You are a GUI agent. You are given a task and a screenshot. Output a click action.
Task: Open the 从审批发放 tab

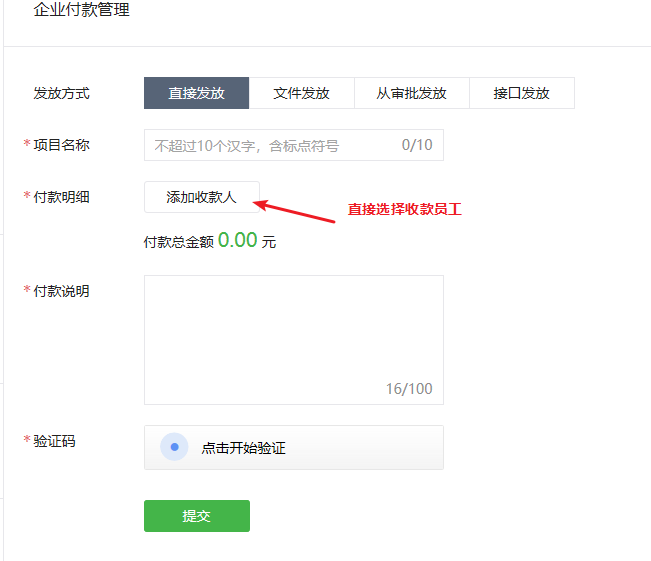click(x=411, y=93)
